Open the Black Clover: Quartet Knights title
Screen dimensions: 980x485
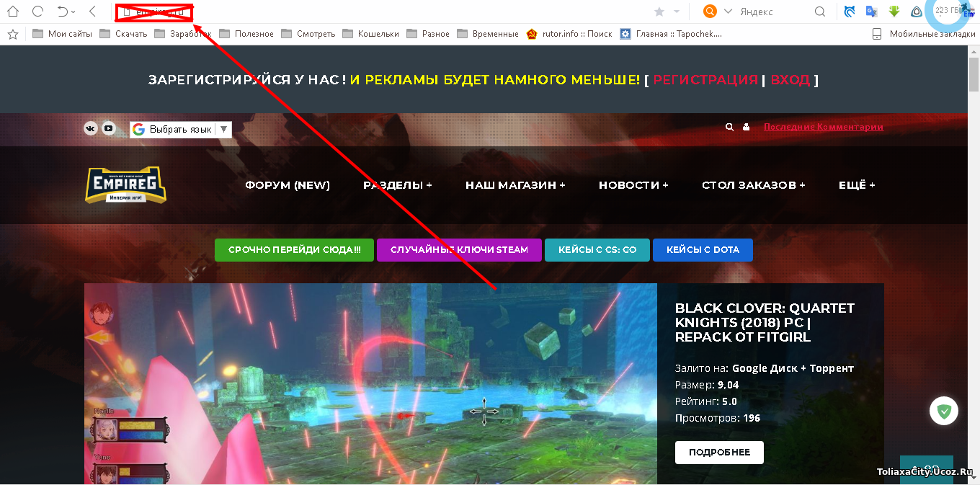point(765,322)
